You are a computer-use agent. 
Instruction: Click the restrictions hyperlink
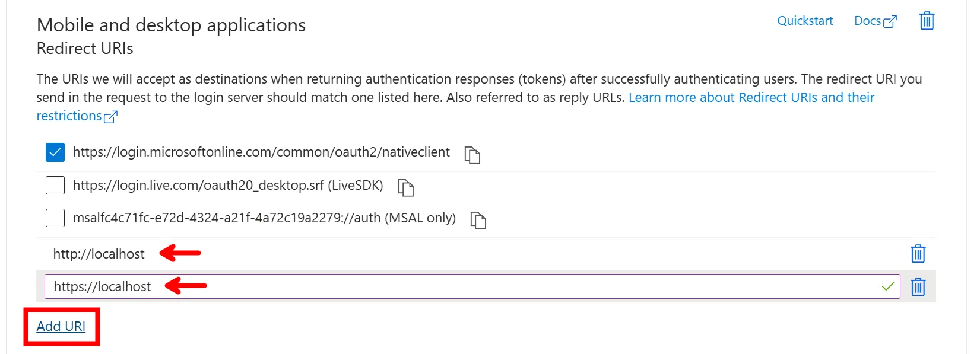pyautogui.click(x=68, y=116)
